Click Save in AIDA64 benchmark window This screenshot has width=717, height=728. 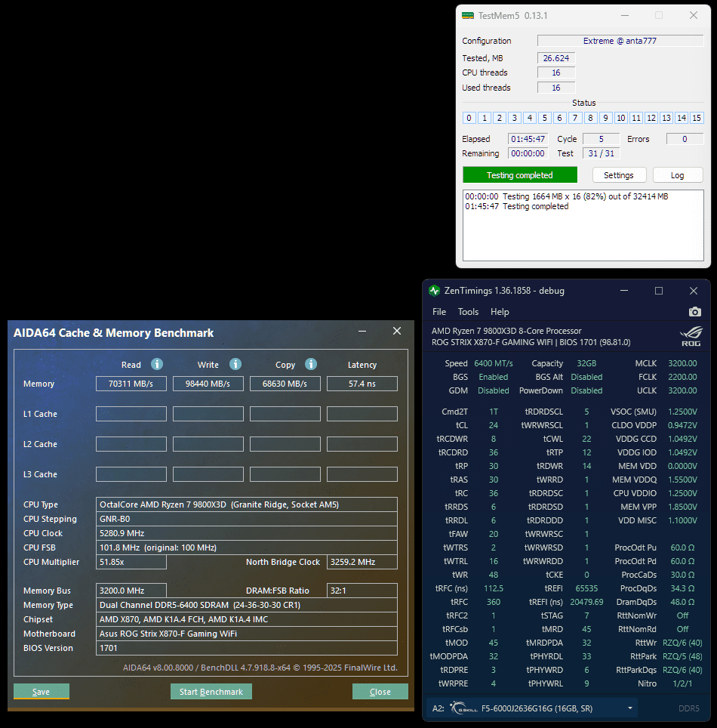coord(42,691)
